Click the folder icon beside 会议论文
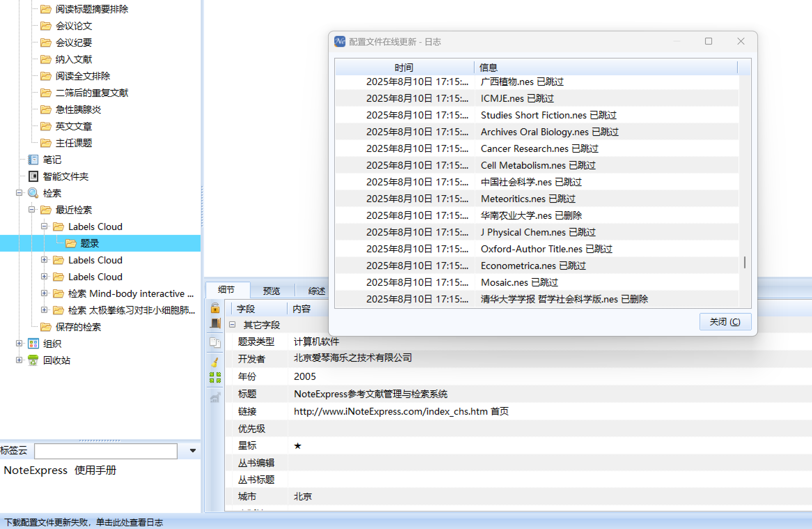Viewport: 812px width, 529px height. (x=46, y=26)
